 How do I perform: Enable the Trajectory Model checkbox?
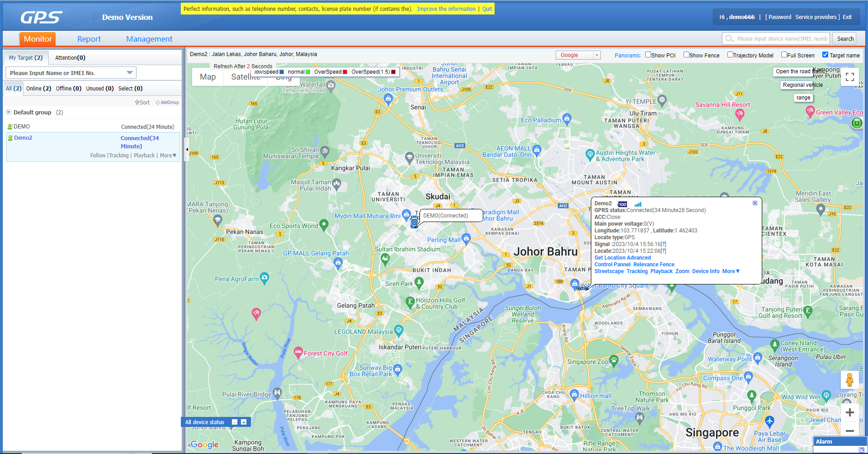click(x=730, y=55)
